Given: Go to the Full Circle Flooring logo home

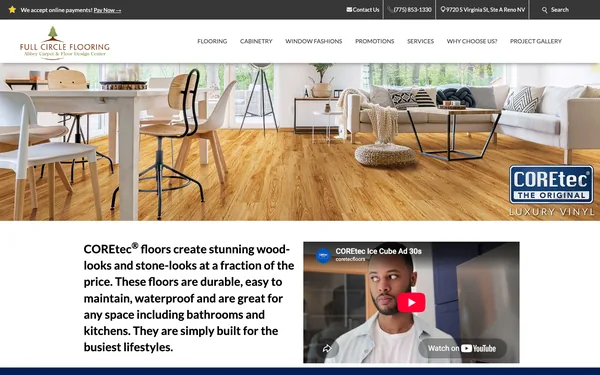Looking at the screenshot, I should [64, 43].
